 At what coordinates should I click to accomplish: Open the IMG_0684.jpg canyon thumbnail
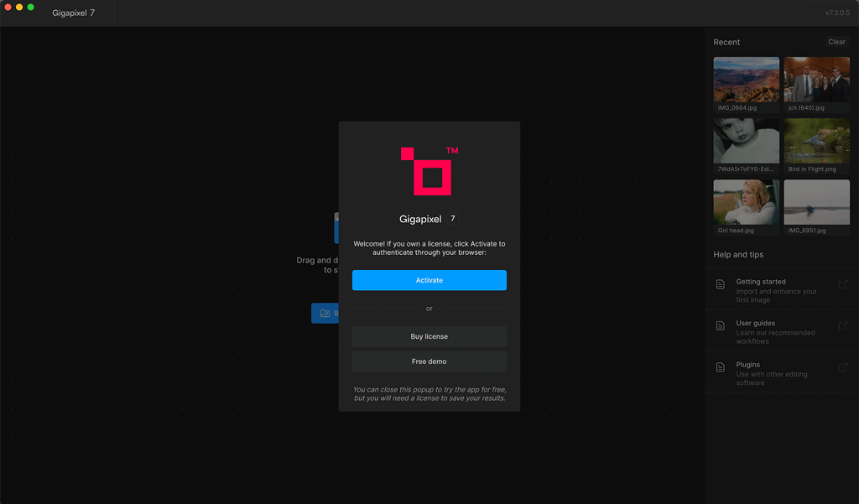point(746,80)
